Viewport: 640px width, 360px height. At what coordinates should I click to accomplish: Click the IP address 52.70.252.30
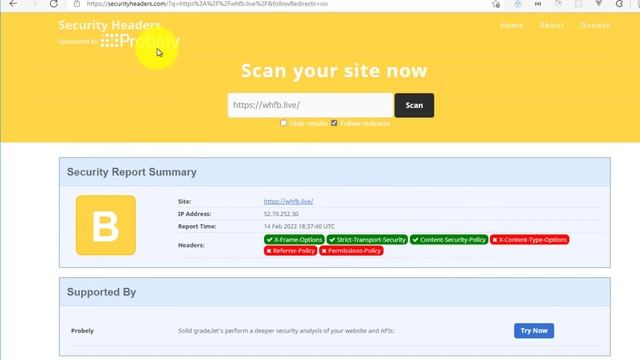tap(281, 214)
